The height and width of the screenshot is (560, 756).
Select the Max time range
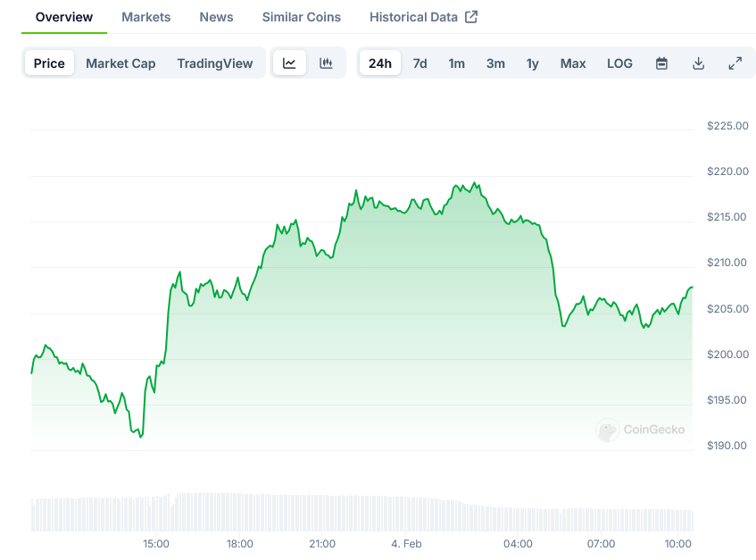point(573,63)
